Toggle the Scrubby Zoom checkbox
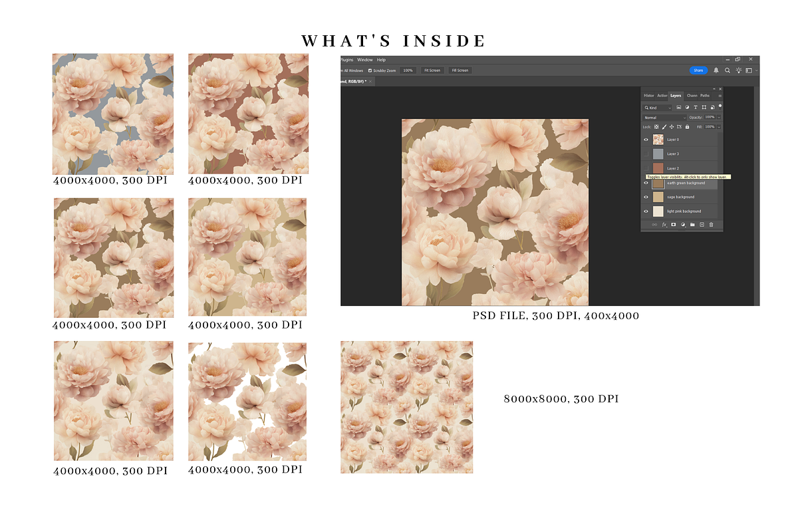The height and width of the screenshot is (532, 798). (x=370, y=70)
